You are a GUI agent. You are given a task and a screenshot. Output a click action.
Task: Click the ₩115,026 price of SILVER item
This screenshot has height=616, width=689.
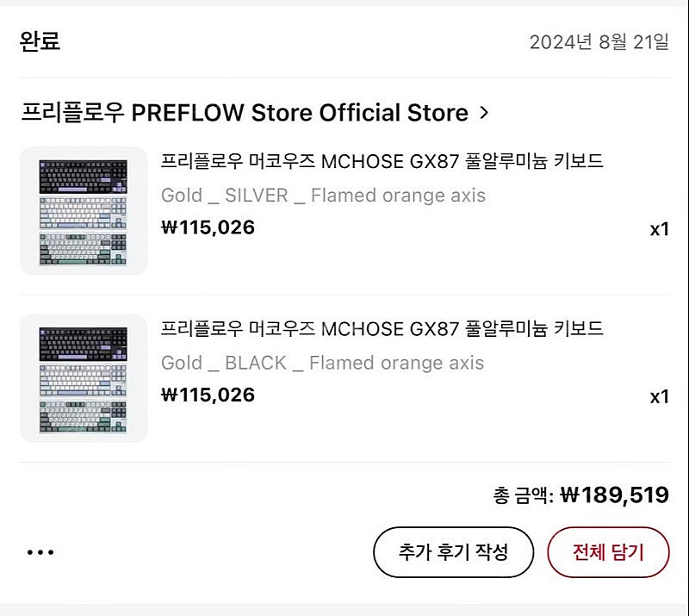(208, 227)
